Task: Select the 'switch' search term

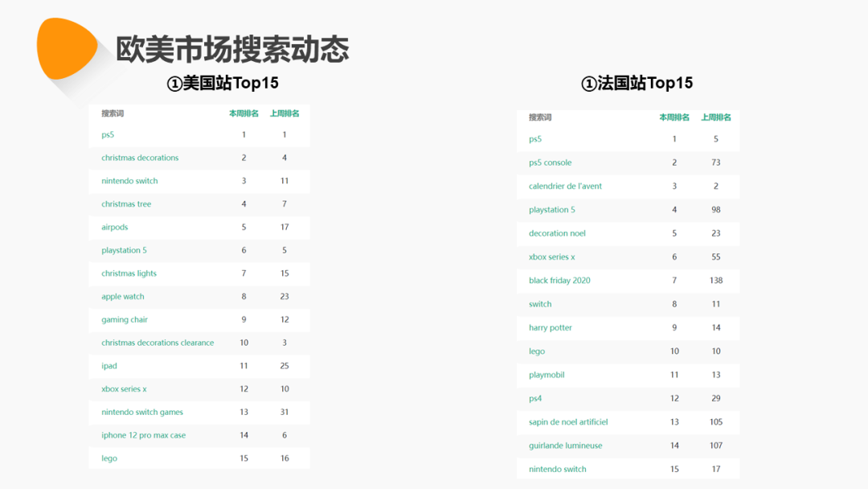Action: tap(540, 304)
